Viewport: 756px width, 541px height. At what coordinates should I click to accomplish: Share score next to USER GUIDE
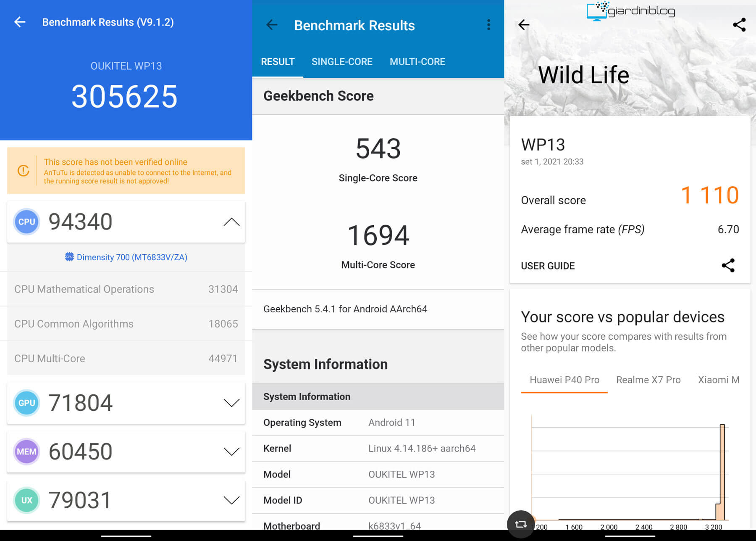728,265
